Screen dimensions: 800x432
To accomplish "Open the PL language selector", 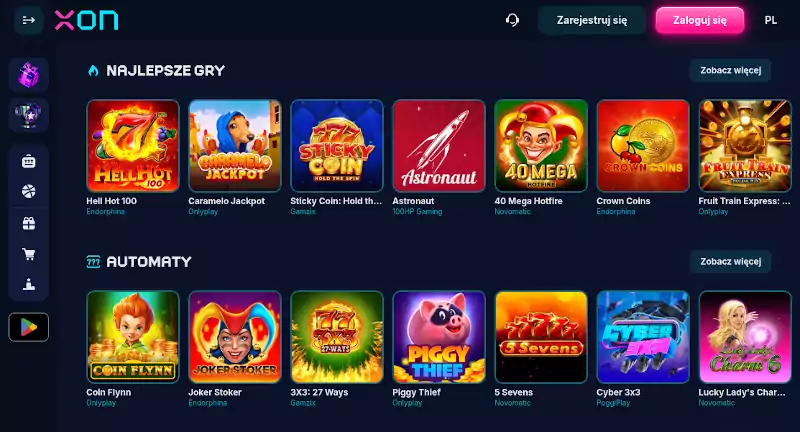I will pos(770,20).
